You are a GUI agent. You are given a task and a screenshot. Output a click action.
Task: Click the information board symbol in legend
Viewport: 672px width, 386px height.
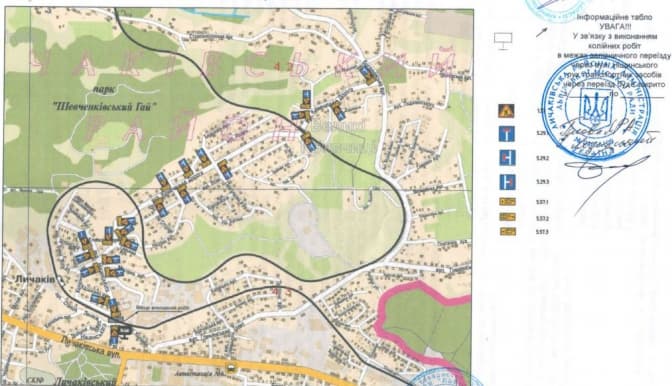pyautogui.click(x=503, y=41)
